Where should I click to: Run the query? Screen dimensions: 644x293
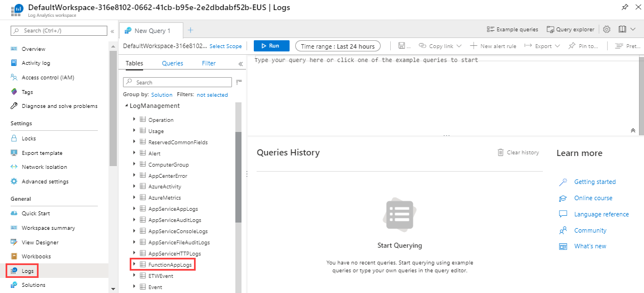tap(272, 46)
